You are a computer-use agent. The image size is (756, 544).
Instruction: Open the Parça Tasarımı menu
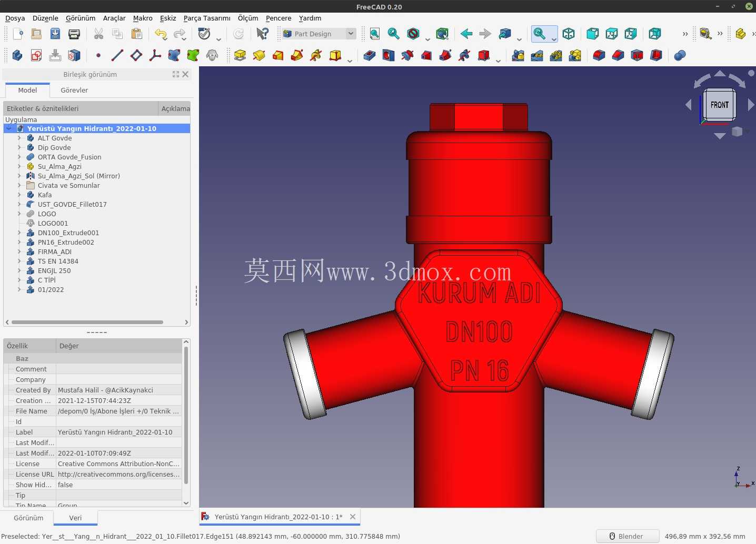click(207, 18)
